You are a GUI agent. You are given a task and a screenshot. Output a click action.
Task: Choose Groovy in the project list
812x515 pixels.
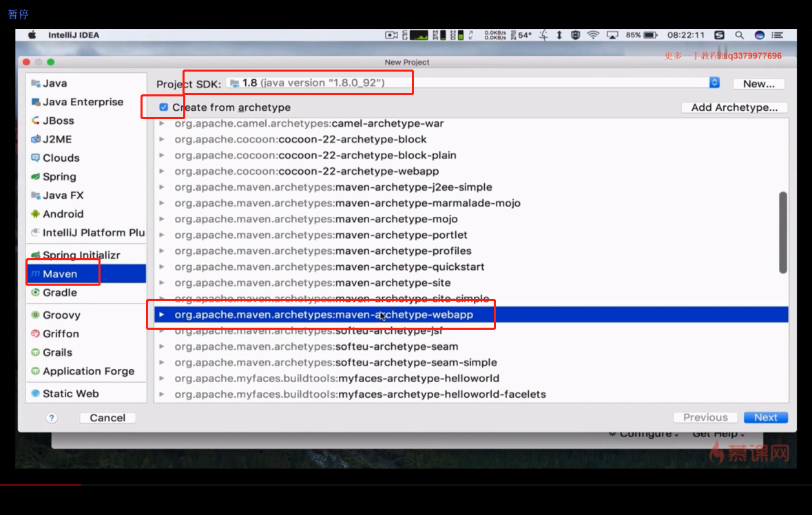[x=56, y=315]
